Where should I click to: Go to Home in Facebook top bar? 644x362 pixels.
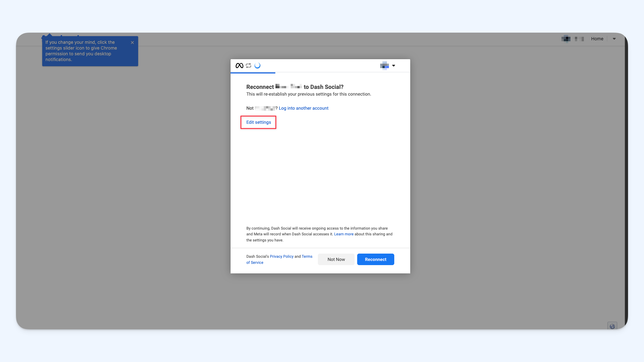597,39
